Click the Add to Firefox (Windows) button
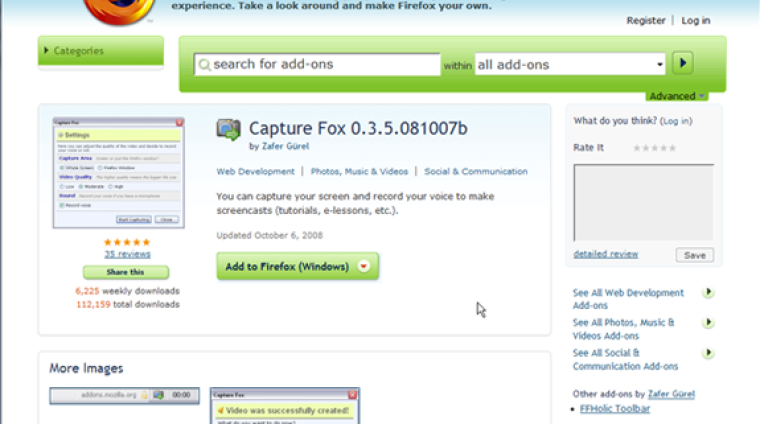This screenshot has width=760, height=424. click(x=284, y=267)
